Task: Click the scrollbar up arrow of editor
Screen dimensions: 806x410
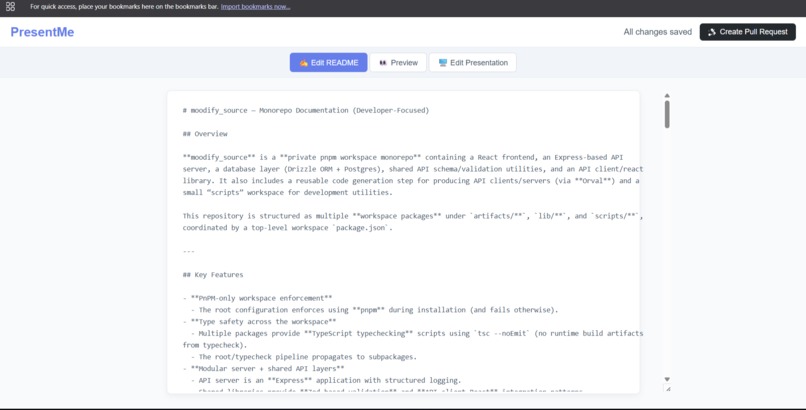Action: point(667,96)
